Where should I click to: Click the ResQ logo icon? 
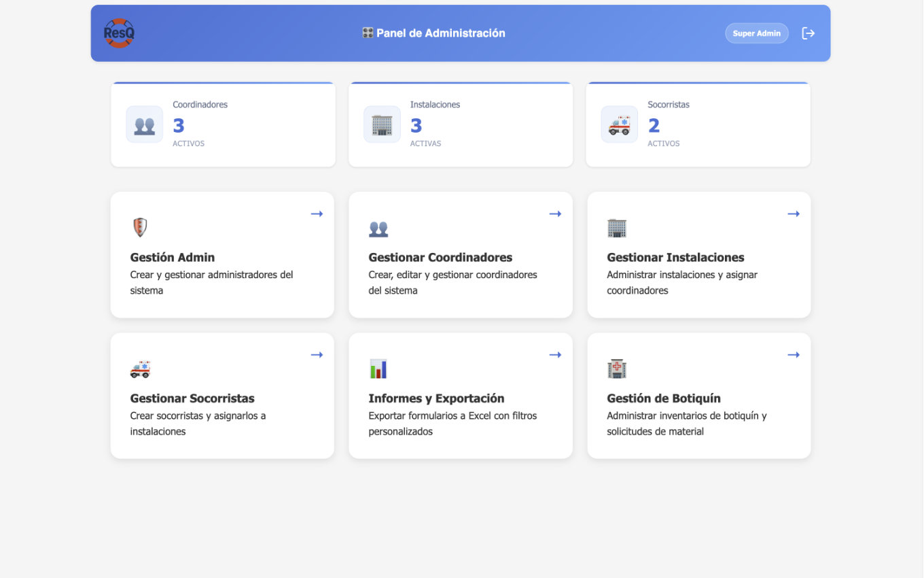point(118,32)
